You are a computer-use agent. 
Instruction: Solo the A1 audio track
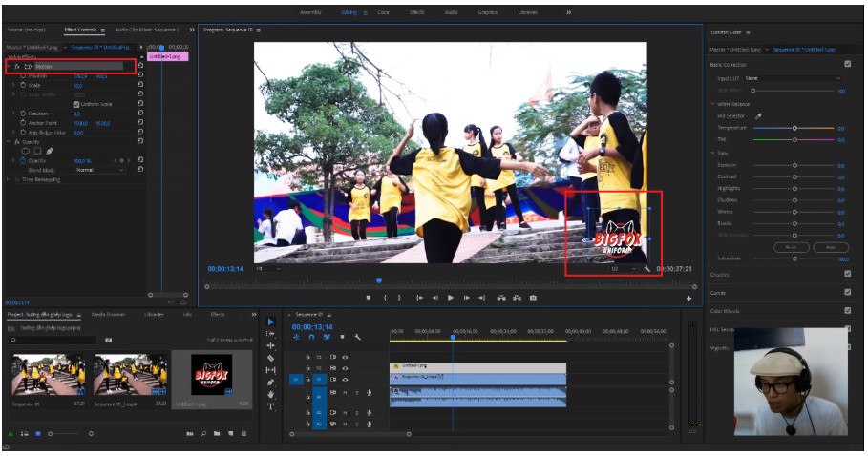pyautogui.click(x=357, y=393)
